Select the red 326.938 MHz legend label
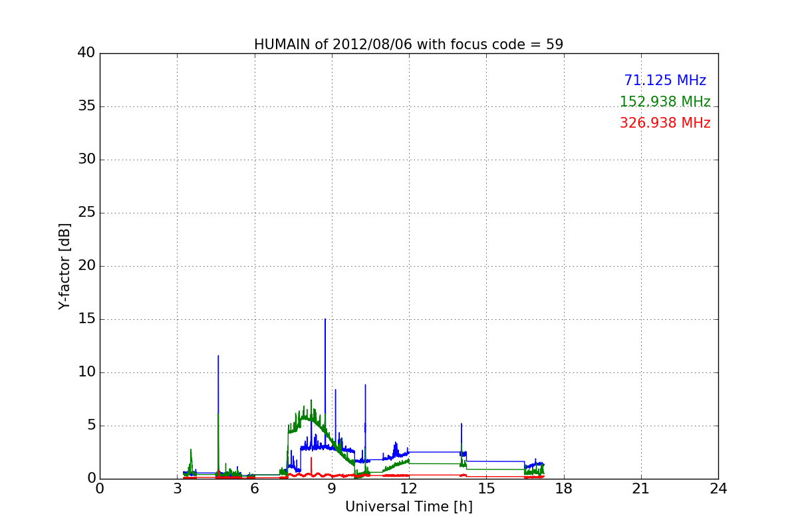The width and height of the screenshot is (798, 532). 665,123
